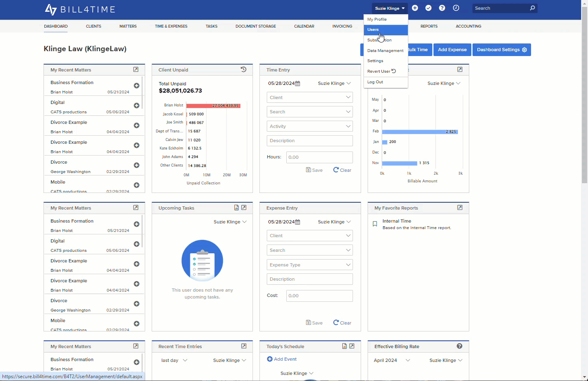Choose Users in the account menu
This screenshot has width=588, height=381.
[x=386, y=30]
